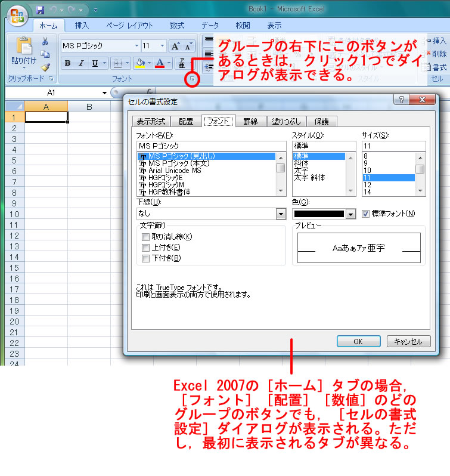Viewport: 450px width, 476px height.
Task: Select HGP教科書体 in font list
Action: point(169,192)
